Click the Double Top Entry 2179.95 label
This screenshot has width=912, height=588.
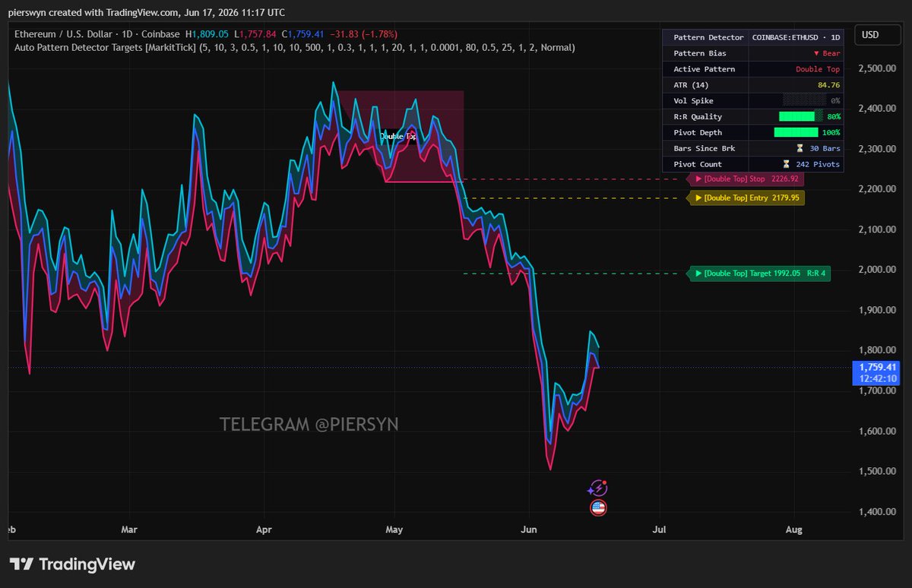pyautogui.click(x=745, y=198)
